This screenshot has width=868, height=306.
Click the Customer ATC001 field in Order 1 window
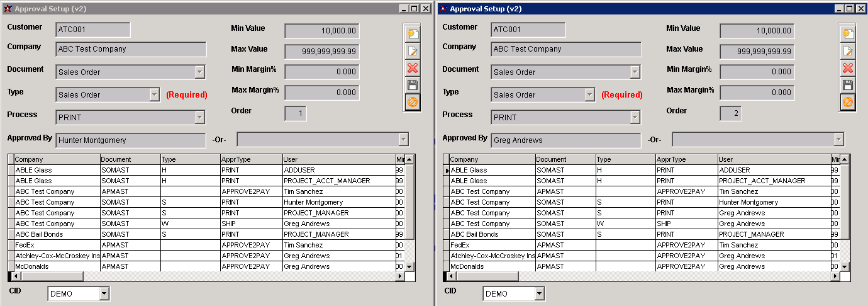(x=93, y=30)
